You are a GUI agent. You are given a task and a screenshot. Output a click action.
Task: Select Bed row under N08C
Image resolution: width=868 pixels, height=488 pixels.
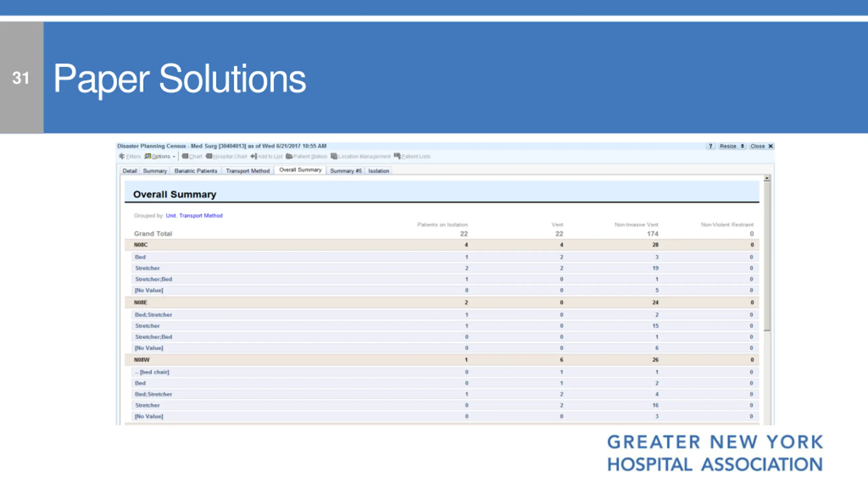(445, 257)
